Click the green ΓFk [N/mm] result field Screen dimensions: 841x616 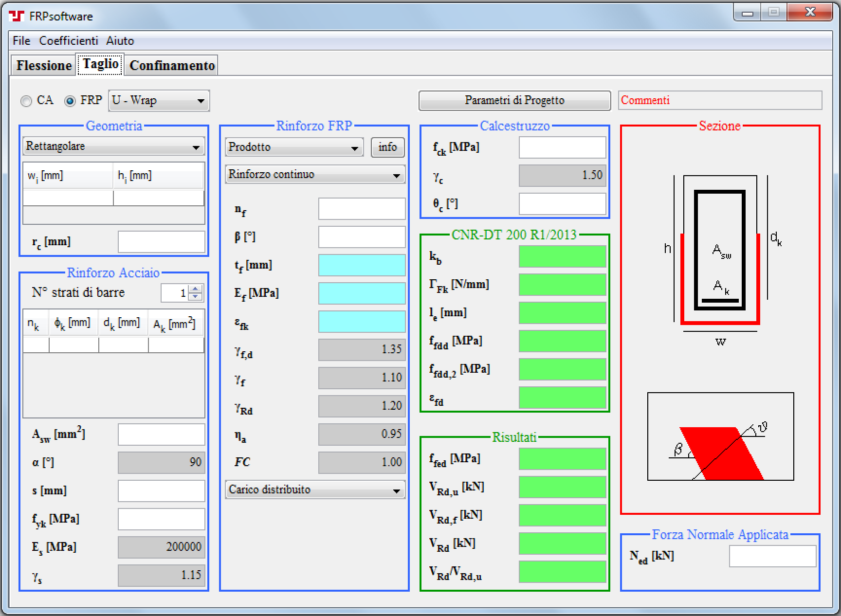click(563, 285)
